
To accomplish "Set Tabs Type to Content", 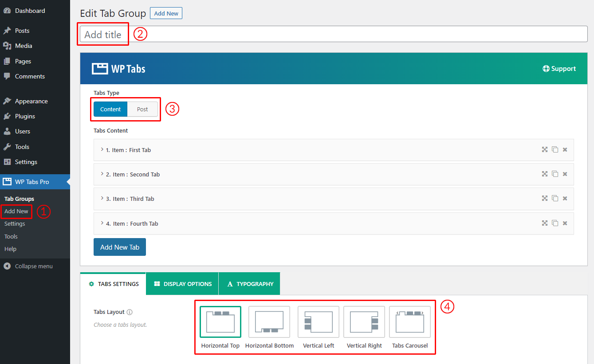I will tap(110, 110).
